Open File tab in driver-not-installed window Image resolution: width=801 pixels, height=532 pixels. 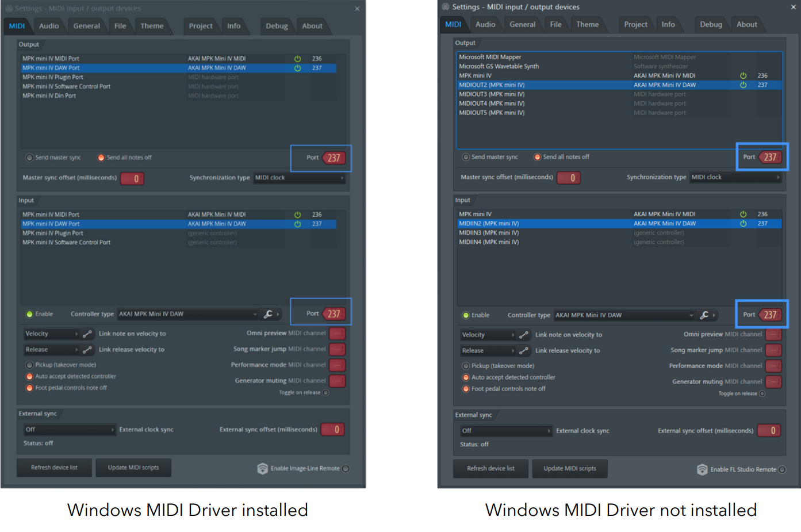coord(555,24)
